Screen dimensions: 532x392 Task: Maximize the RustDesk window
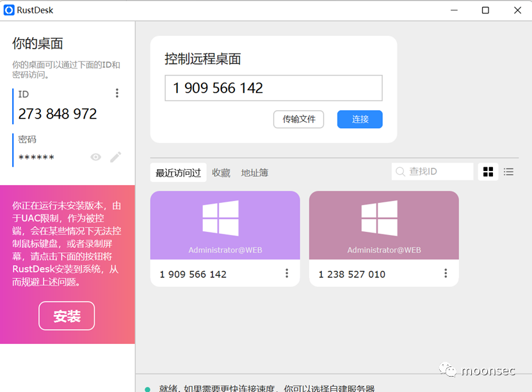[x=485, y=10]
